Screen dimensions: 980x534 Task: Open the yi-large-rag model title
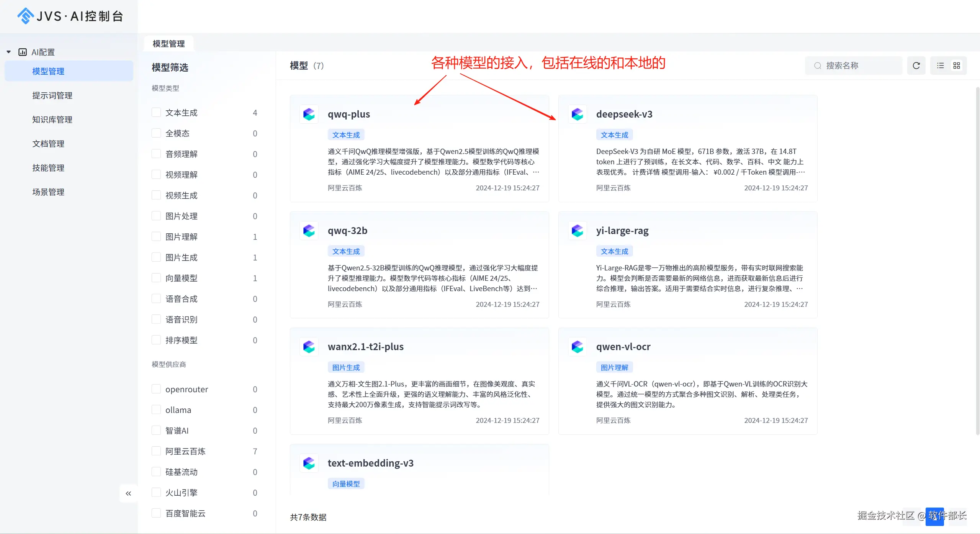(622, 231)
